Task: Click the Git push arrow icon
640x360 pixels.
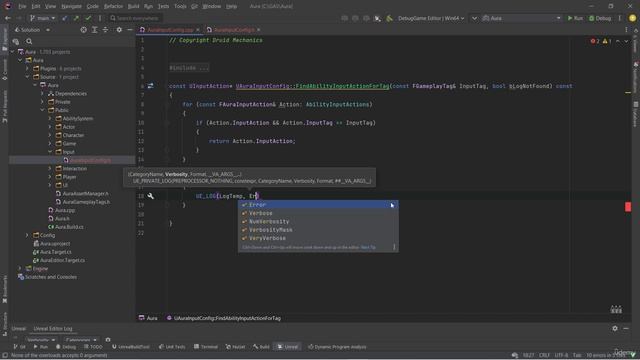Action: pos(76,18)
